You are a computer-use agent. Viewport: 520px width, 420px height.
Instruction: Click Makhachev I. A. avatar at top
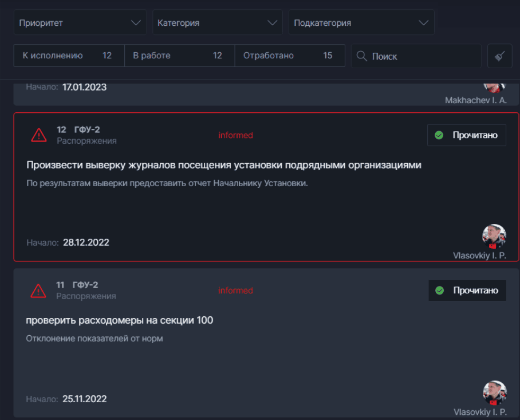tap(494, 87)
